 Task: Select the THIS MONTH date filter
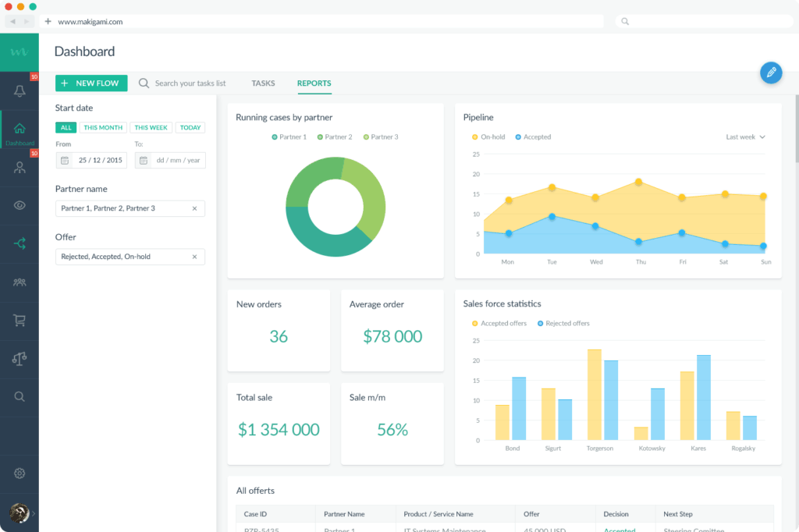(103, 127)
